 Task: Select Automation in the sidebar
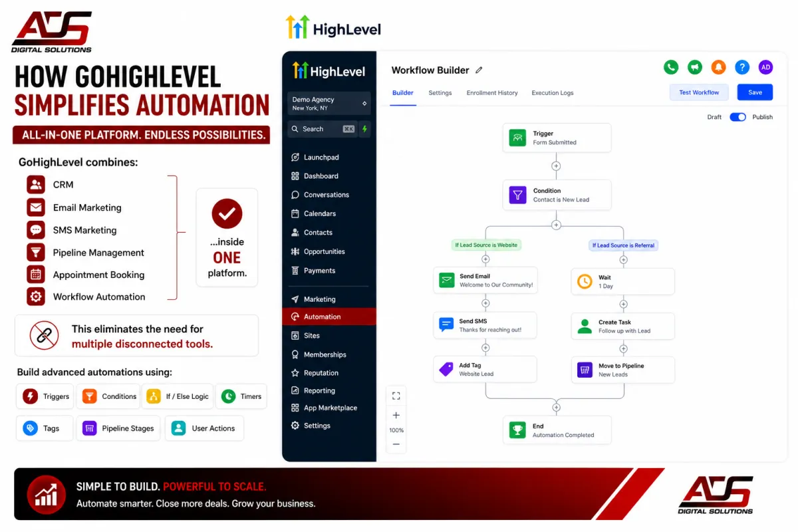click(x=329, y=317)
